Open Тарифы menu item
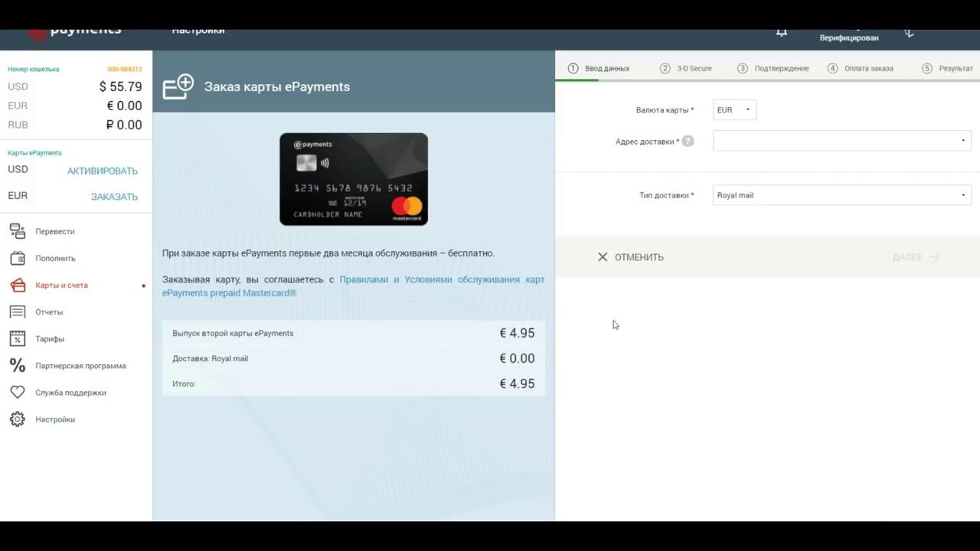This screenshot has height=551, width=980. [50, 338]
